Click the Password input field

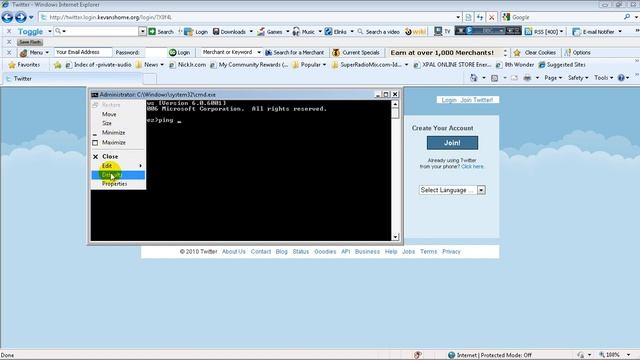click(156, 52)
